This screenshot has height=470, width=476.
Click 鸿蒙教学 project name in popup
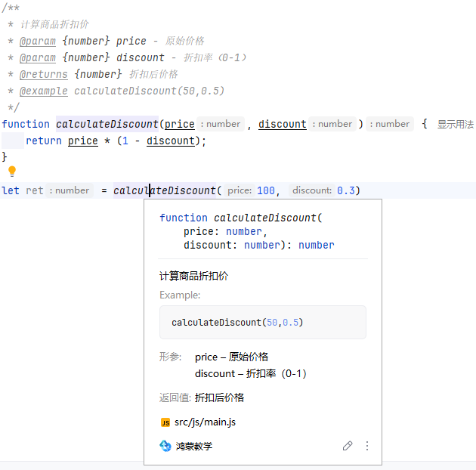click(x=194, y=446)
